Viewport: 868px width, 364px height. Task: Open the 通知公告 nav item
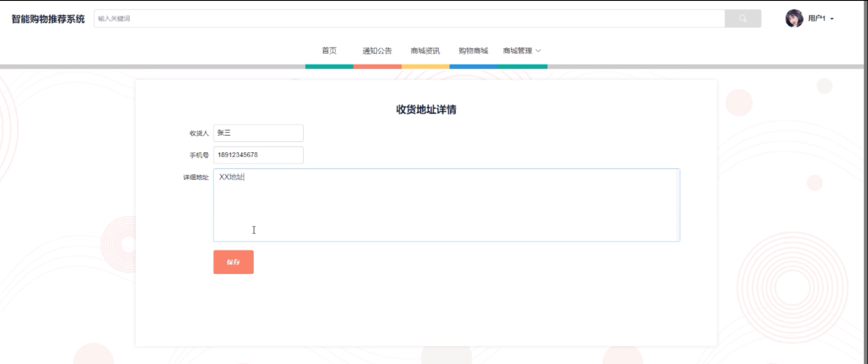[377, 51]
